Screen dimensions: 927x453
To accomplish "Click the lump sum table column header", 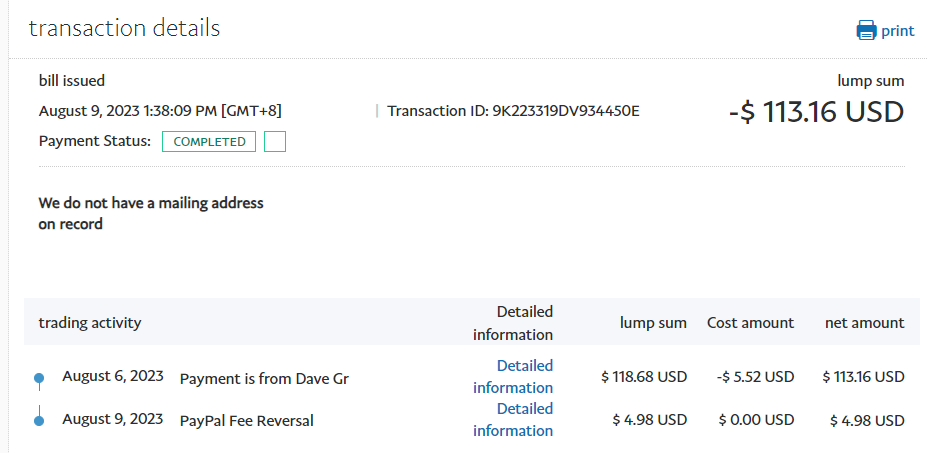I will point(652,323).
